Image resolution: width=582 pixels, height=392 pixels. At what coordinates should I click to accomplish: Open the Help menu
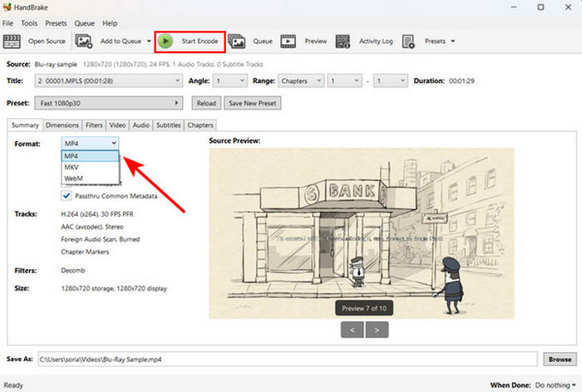(x=110, y=23)
